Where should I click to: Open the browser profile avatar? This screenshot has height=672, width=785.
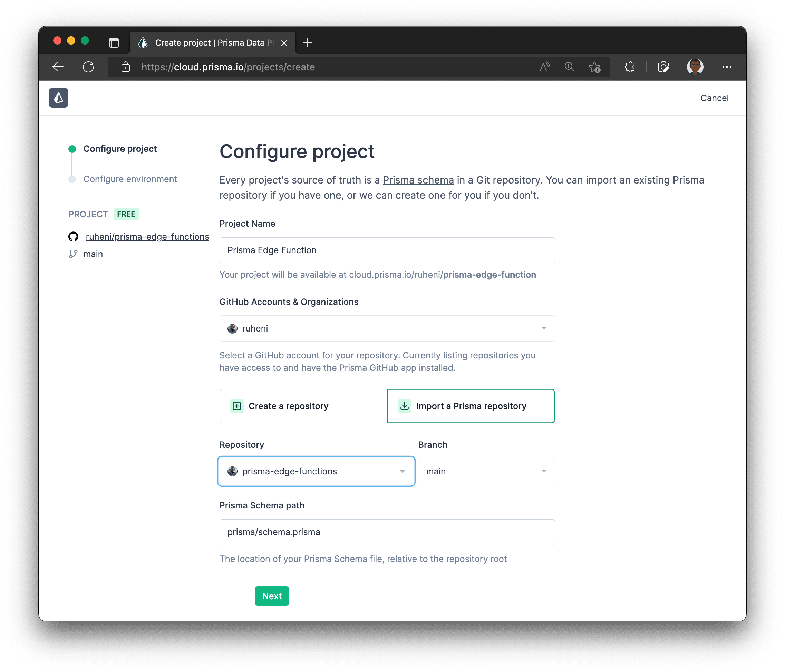pyautogui.click(x=695, y=67)
